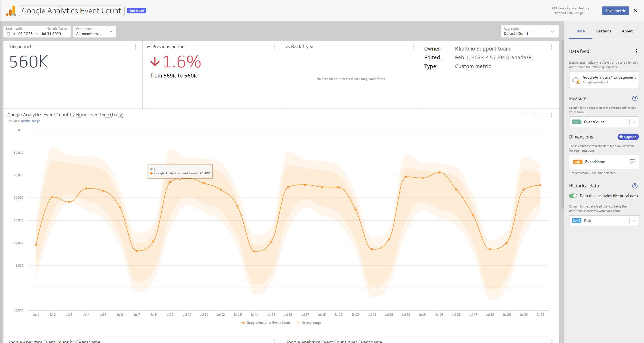The height and width of the screenshot is (343, 644).
Task: Open the EventCount measure dropdown
Action: 604,122
